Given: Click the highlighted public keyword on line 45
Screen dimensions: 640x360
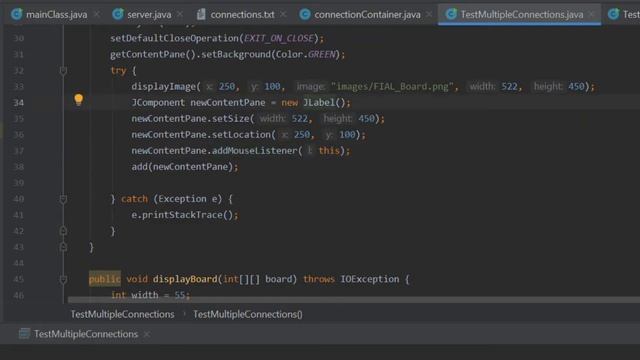Looking at the screenshot, I should [x=104, y=279].
